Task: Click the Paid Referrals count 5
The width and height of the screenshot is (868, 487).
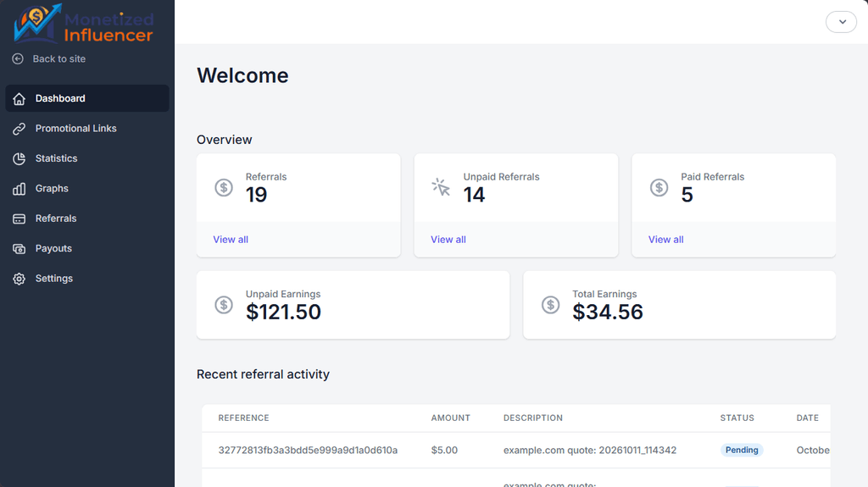Action: click(x=687, y=195)
